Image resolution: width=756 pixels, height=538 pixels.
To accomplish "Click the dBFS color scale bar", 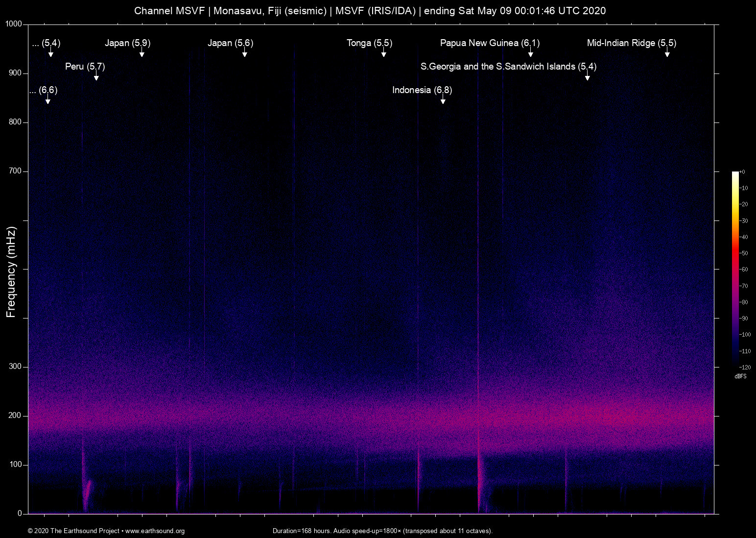I will 735,269.
